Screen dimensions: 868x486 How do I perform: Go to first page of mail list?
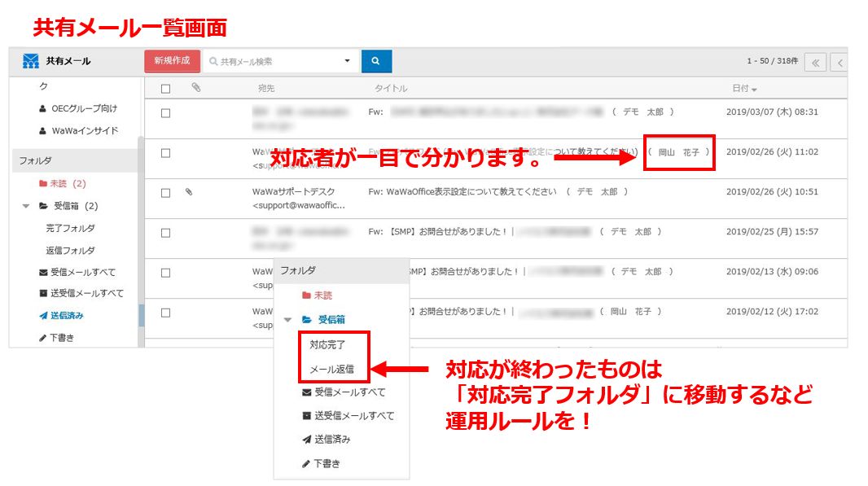[x=815, y=63]
